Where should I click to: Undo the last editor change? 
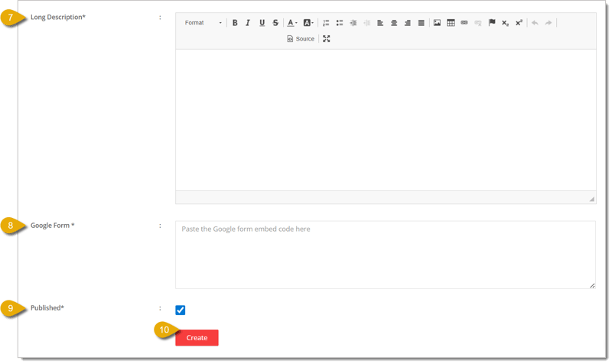pyautogui.click(x=535, y=23)
